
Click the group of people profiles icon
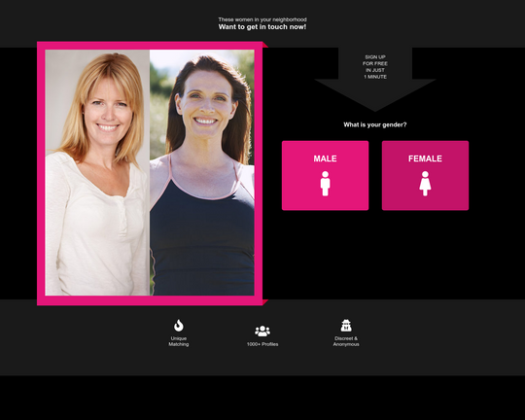click(262, 331)
